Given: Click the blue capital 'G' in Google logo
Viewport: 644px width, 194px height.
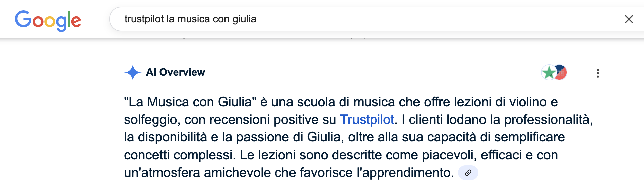Looking at the screenshot, I should pyautogui.click(x=23, y=19).
